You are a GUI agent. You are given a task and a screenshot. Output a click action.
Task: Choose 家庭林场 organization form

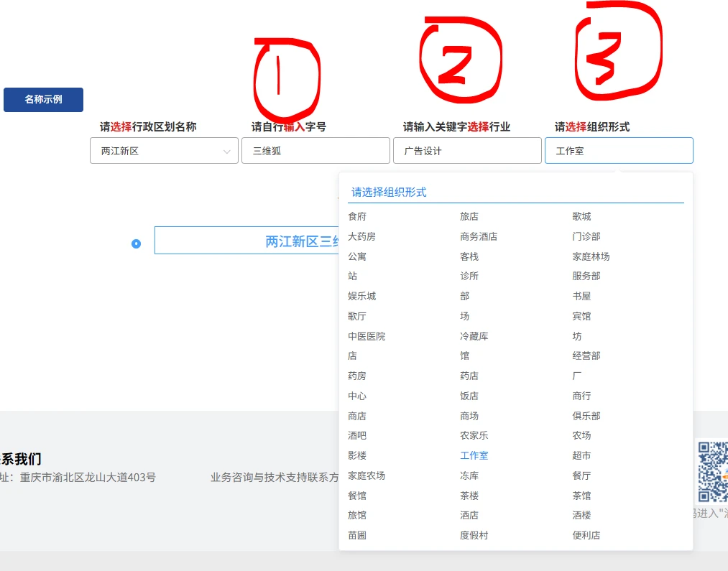[591, 256]
